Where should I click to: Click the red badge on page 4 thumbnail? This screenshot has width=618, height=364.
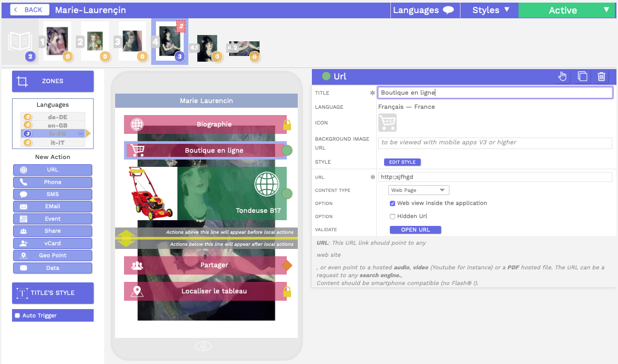(181, 26)
